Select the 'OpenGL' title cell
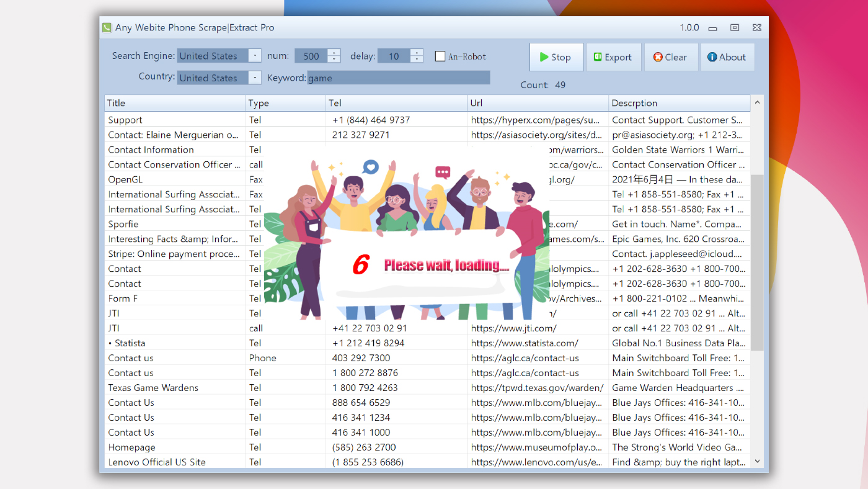 (x=175, y=179)
